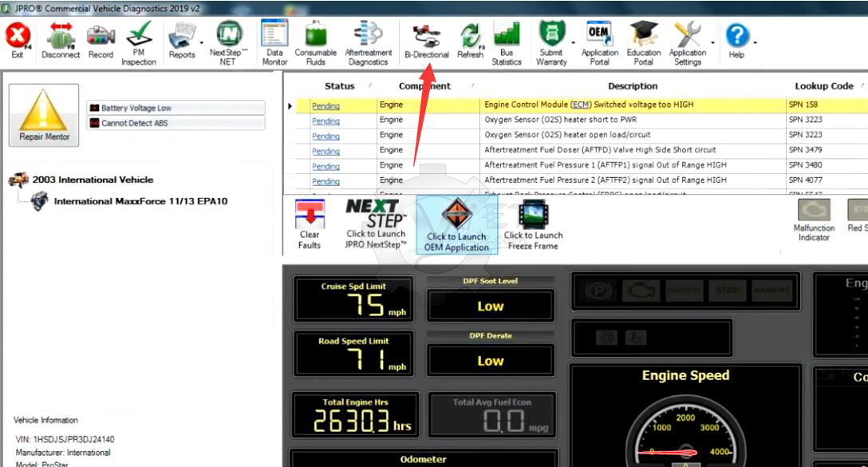Open Aftertreatment Diagnostics
Image resolution: width=868 pixels, height=467 pixels.
click(368, 36)
